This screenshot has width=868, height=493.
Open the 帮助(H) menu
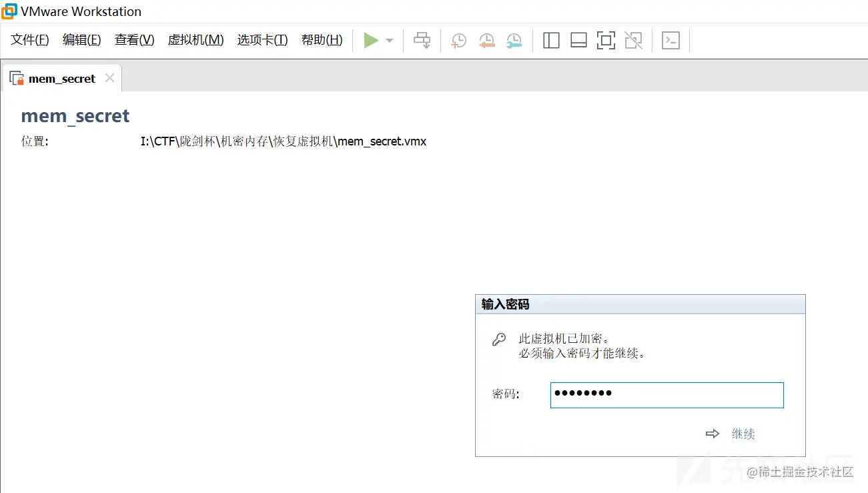322,40
